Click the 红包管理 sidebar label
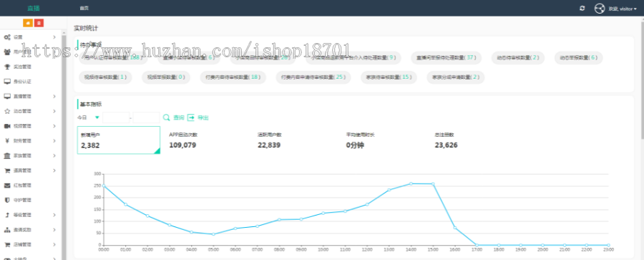The width and height of the screenshot is (644, 260). [x=22, y=185]
